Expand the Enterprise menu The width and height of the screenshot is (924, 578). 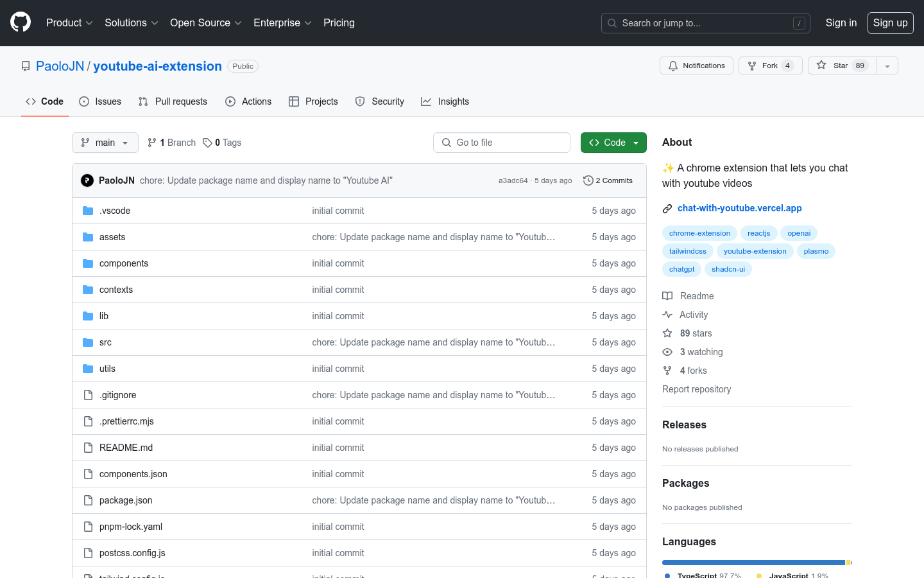pos(282,22)
